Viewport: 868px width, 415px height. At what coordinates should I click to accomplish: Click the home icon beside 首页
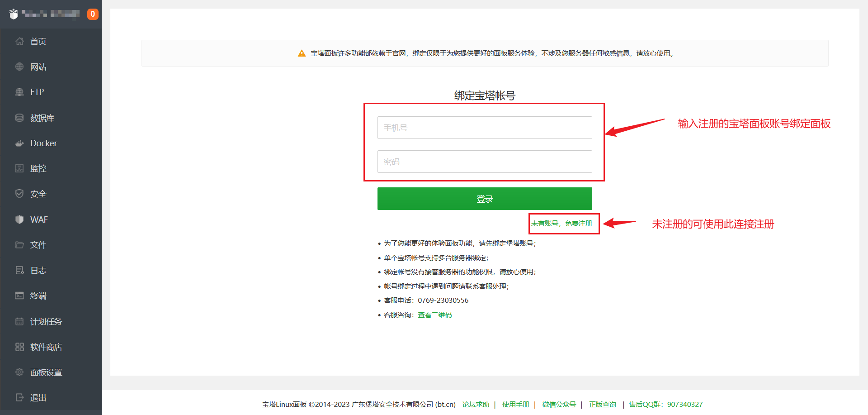[19, 41]
